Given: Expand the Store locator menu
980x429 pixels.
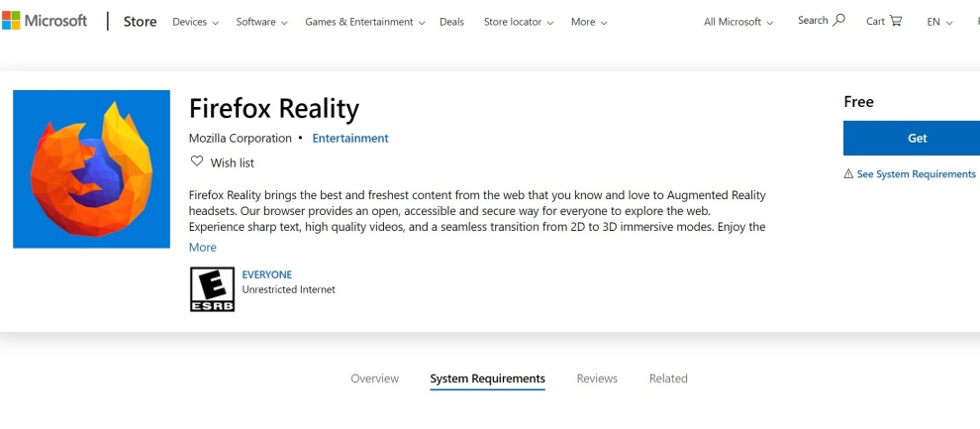Looking at the screenshot, I should click(x=519, y=22).
